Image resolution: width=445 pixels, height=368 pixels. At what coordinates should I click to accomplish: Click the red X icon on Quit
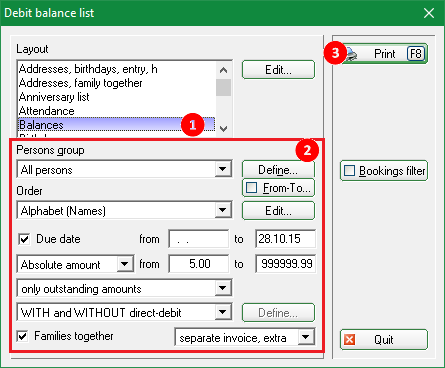click(x=350, y=340)
